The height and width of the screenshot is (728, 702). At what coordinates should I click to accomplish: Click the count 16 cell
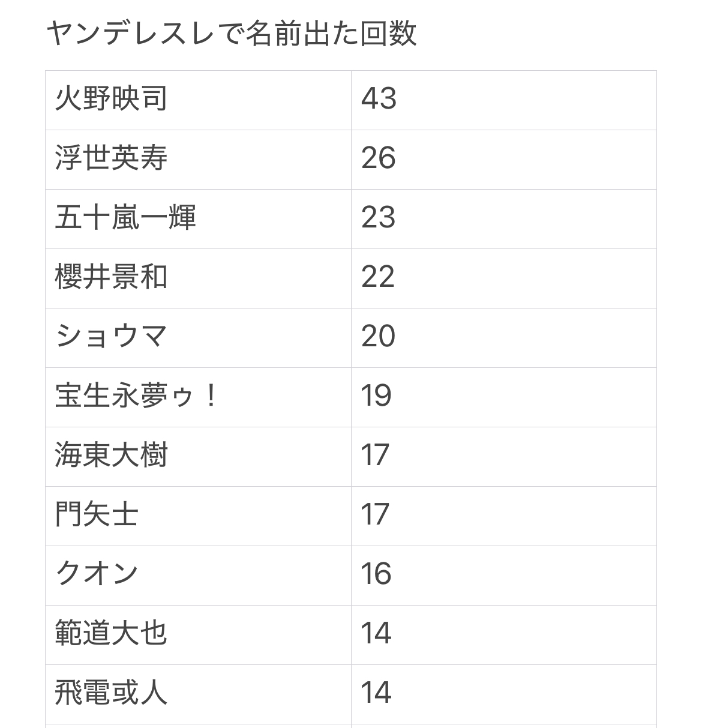376,574
